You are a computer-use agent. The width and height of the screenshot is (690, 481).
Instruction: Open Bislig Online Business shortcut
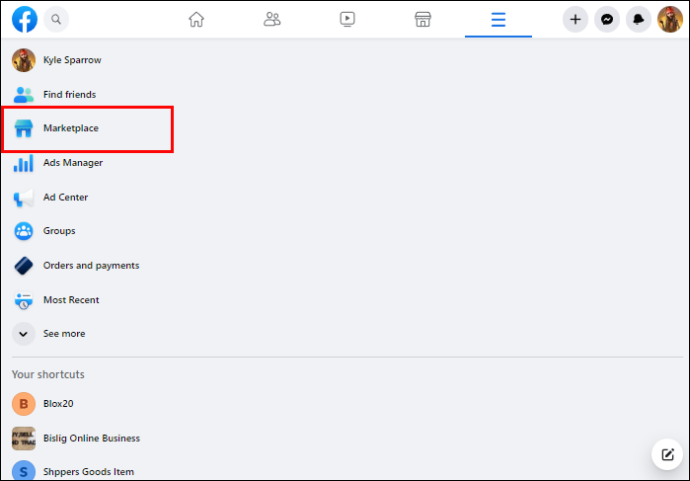pyautogui.click(x=92, y=438)
